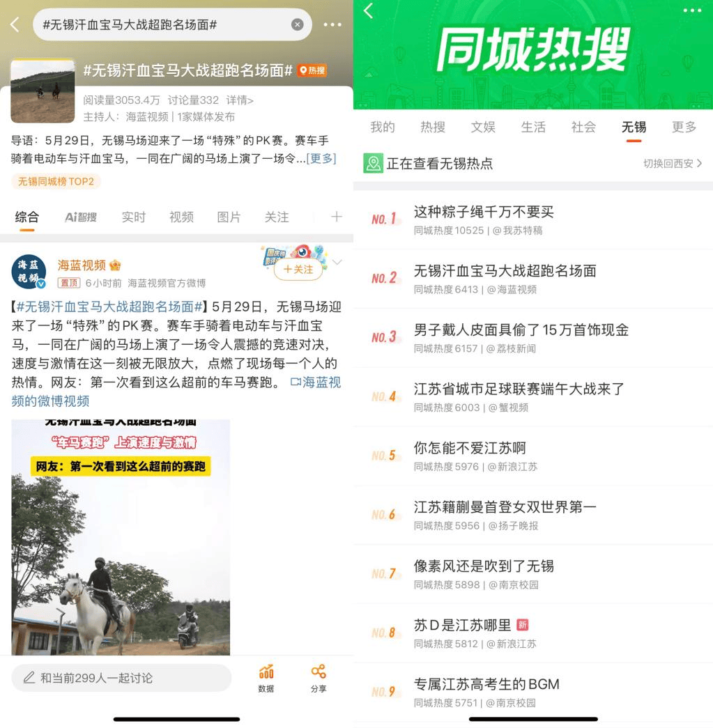Add a tab with the plus icon
Viewport: 713px width, 728px height.
[x=337, y=217]
